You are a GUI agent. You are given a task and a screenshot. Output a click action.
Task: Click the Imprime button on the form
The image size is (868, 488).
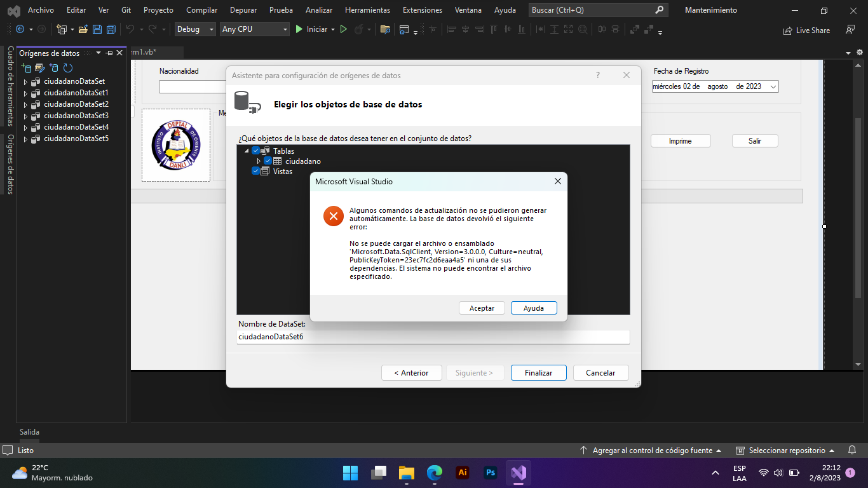(681, 141)
